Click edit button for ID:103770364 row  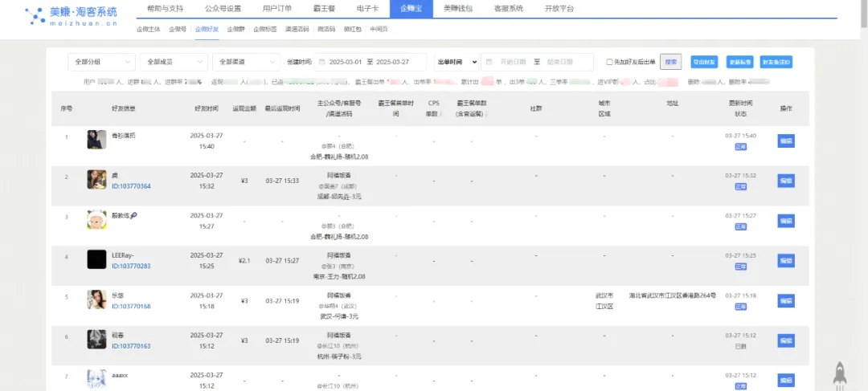[x=786, y=181]
